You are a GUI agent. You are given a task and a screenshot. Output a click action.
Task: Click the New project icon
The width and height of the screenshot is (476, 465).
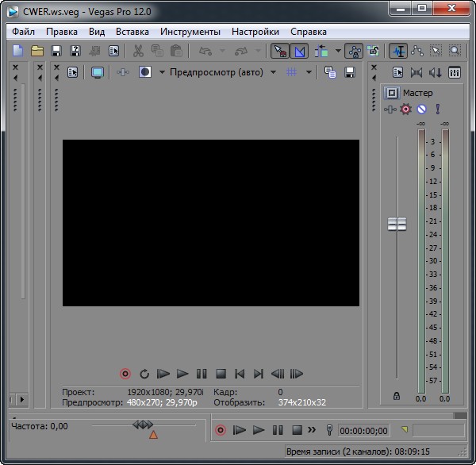(18, 51)
